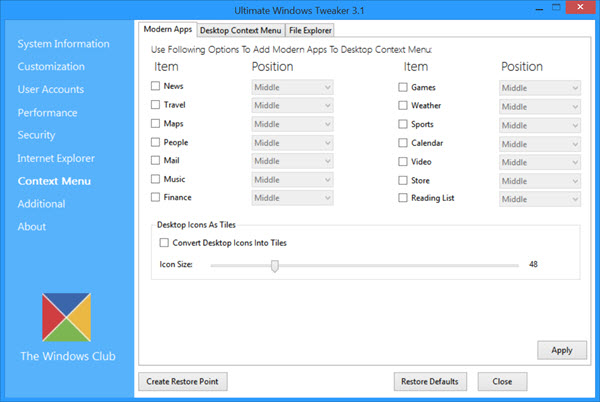Open the Video position dropdown

tap(540, 162)
